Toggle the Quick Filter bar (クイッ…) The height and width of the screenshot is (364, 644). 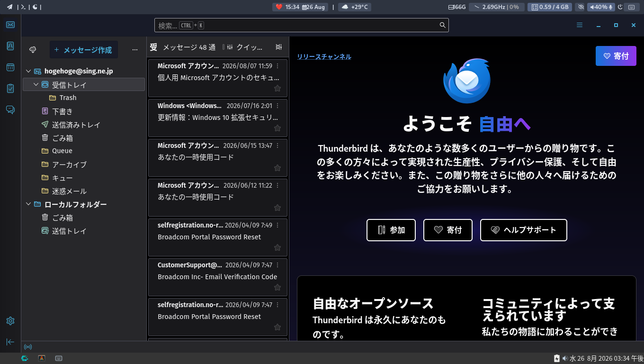(x=245, y=47)
